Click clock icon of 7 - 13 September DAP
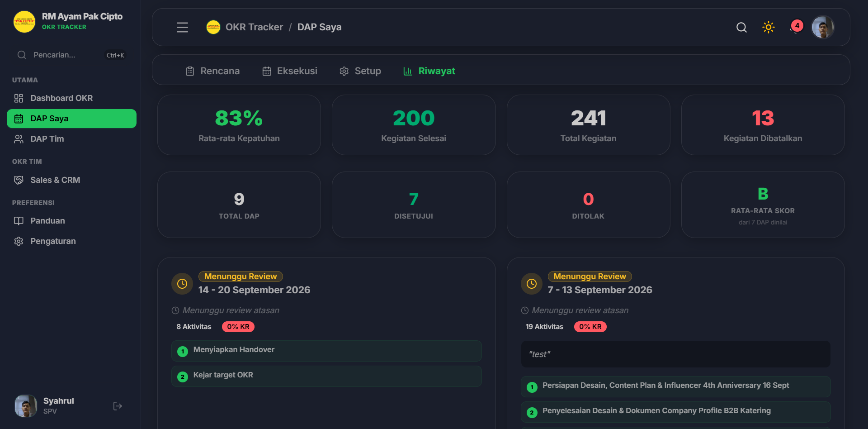The image size is (868, 429). (x=532, y=284)
